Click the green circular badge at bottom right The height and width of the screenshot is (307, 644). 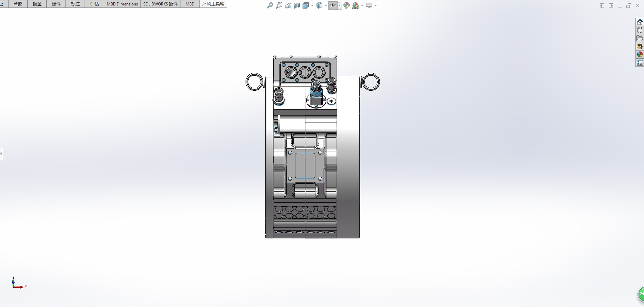(x=641, y=294)
